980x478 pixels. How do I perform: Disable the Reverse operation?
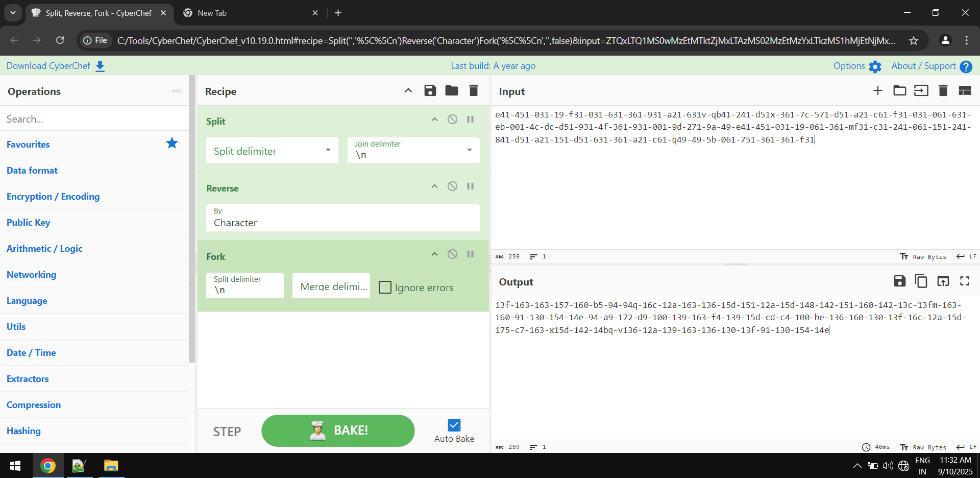coord(452,186)
